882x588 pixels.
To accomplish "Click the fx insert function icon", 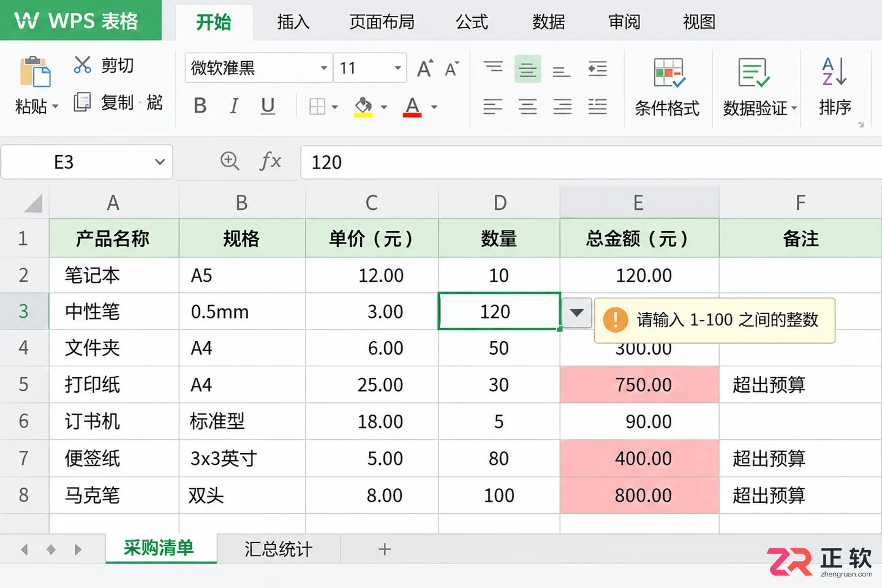I will 270,161.
